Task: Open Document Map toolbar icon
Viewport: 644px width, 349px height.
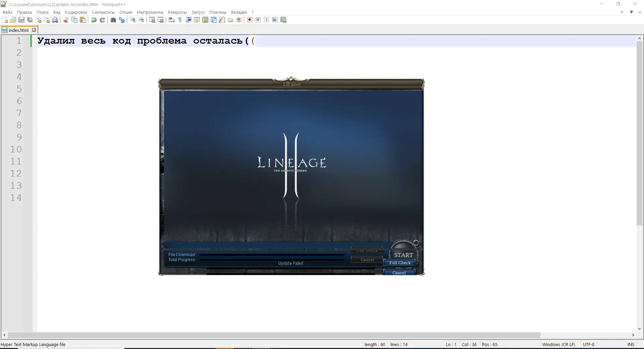Action: click(205, 20)
